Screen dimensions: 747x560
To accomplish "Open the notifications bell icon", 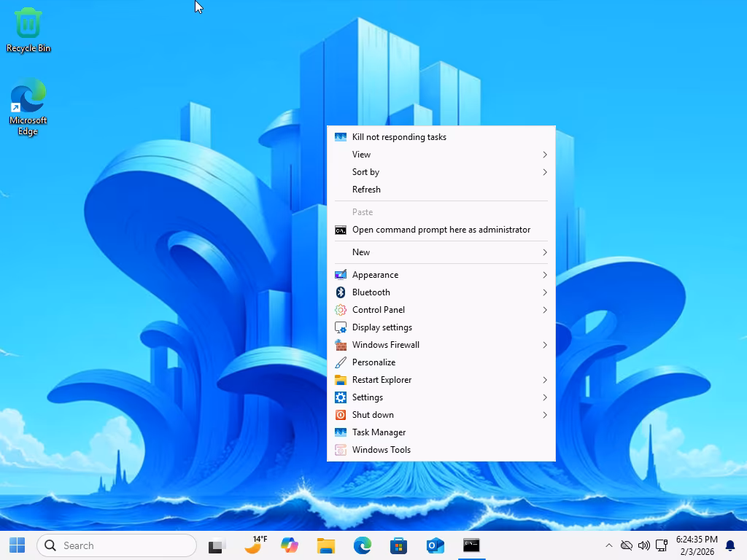I will 730,545.
